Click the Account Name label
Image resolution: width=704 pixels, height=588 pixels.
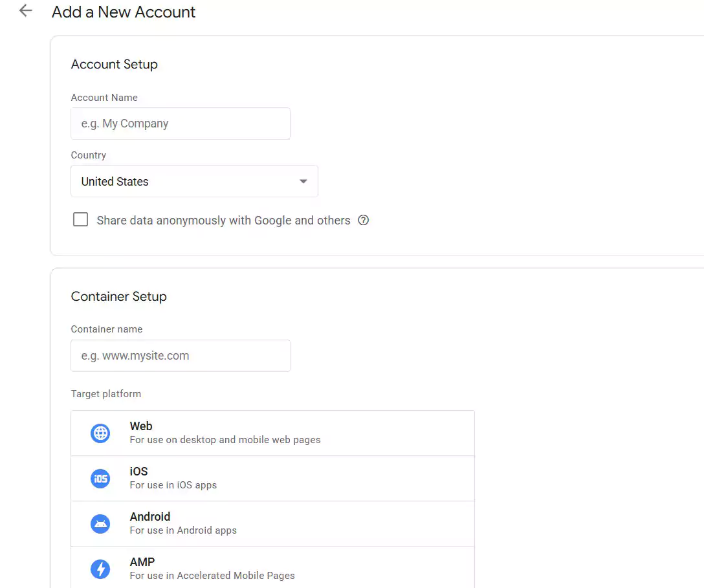click(x=104, y=98)
